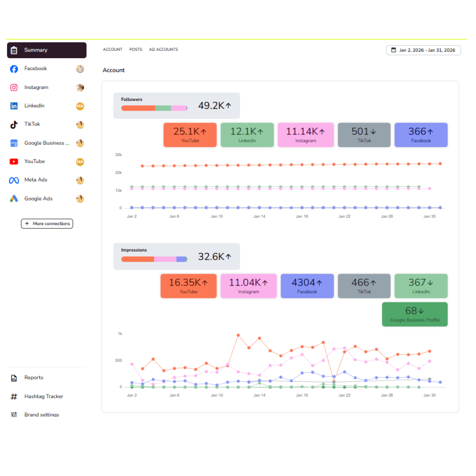Image resolution: width=476 pixels, height=476 pixels.
Task: Click the TikTok account avatar
Action: (x=80, y=125)
